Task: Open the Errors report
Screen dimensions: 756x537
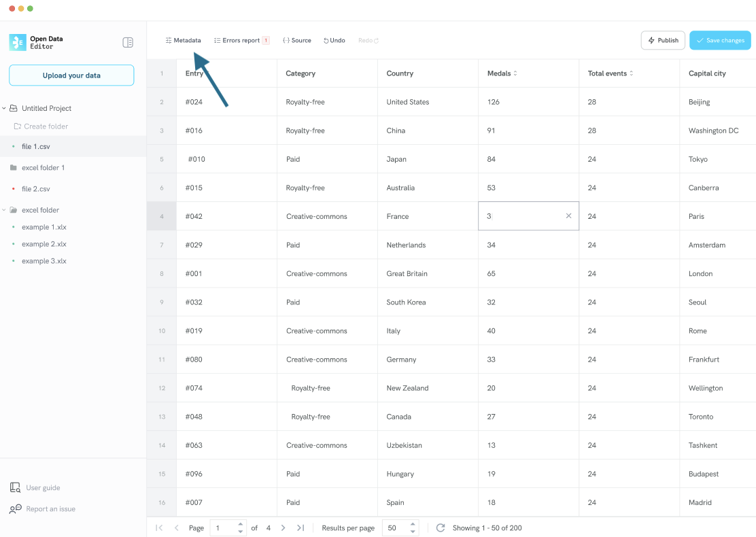Action: (237, 40)
